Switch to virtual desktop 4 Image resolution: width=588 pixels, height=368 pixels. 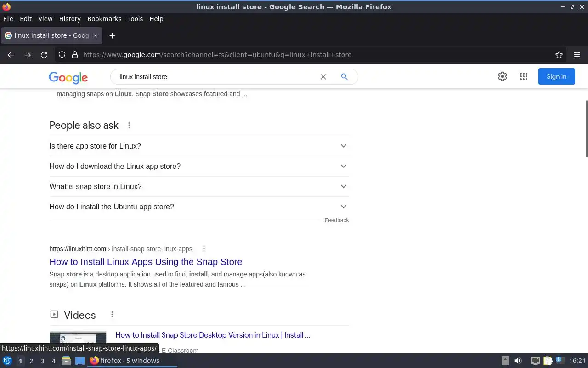(x=53, y=361)
